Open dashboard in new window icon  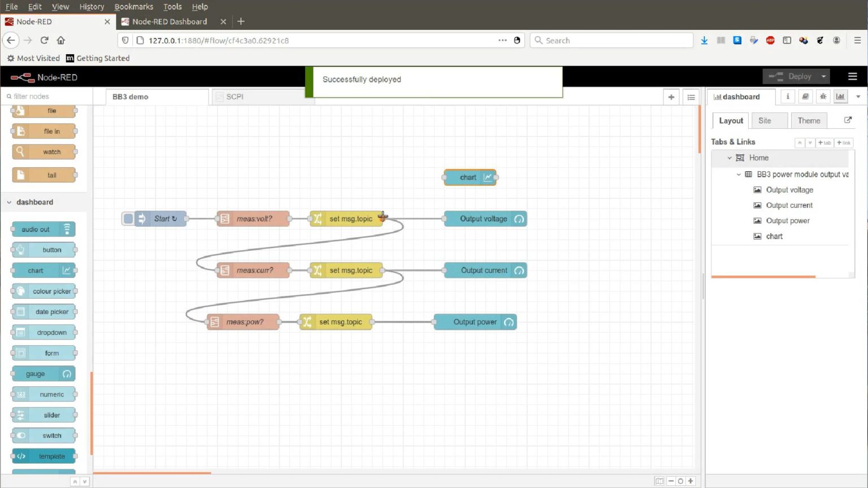point(848,120)
